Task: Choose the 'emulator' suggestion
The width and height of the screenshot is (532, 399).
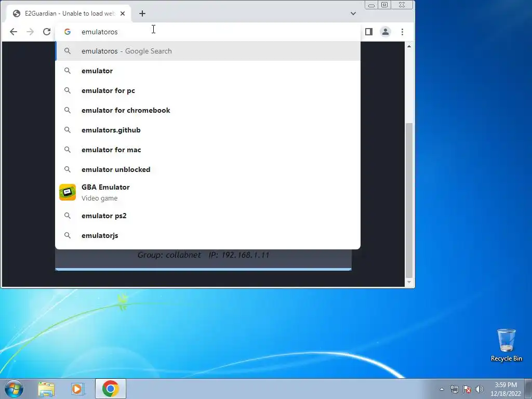Action: (x=208, y=71)
